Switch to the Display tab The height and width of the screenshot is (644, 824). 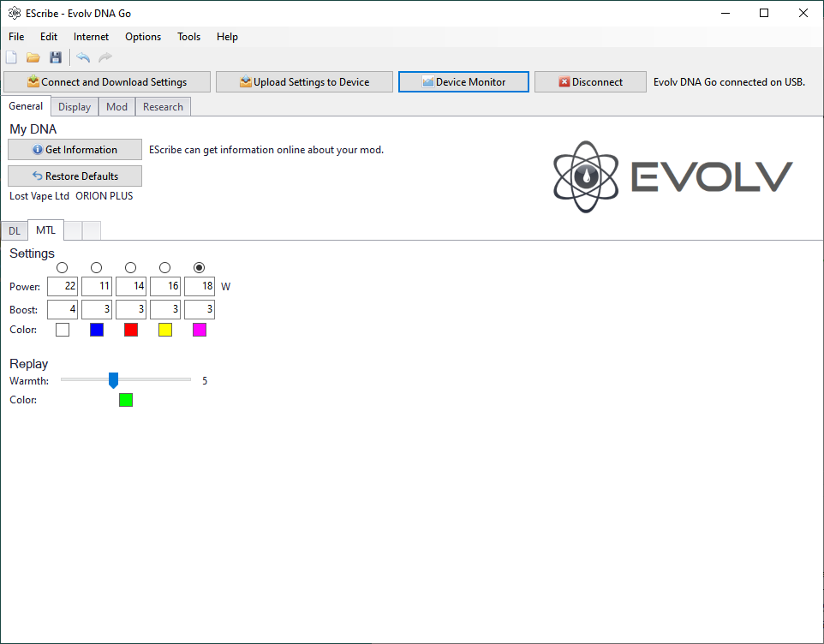pos(75,107)
